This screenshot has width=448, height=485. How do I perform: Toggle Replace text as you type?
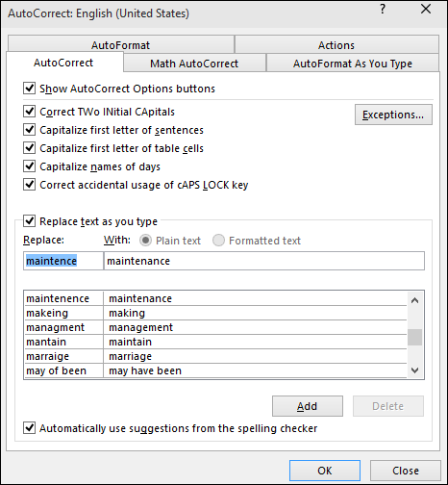(x=30, y=221)
